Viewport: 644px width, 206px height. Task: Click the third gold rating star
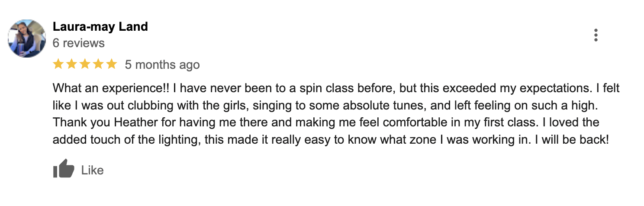pos(85,64)
